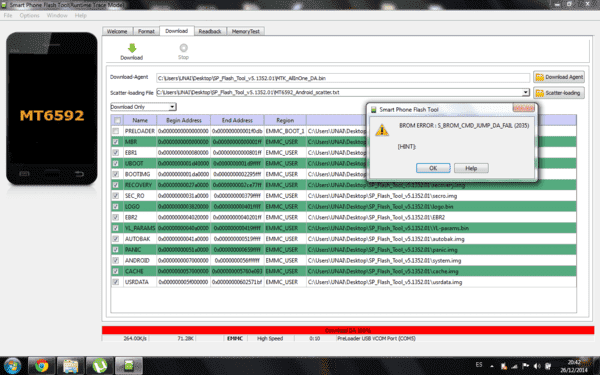Click the MT6592 phone image
The height and width of the screenshot is (375, 600).
tap(52, 109)
